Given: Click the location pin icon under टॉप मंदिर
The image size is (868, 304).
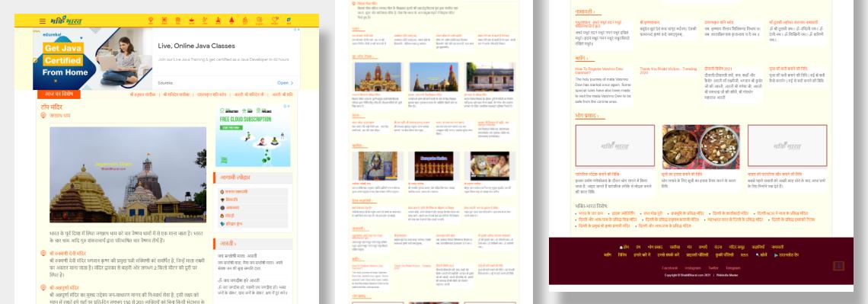Looking at the screenshot, I should coord(43,115).
